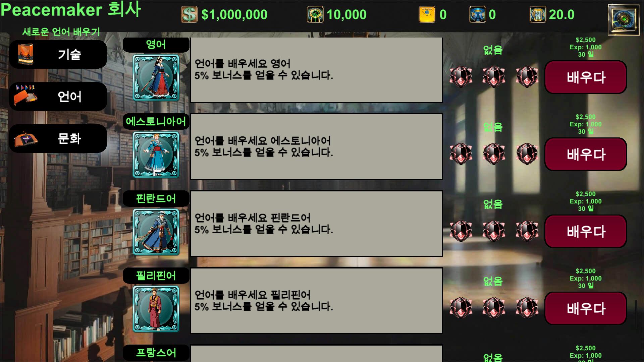Click the hourglass time icon

point(538,14)
